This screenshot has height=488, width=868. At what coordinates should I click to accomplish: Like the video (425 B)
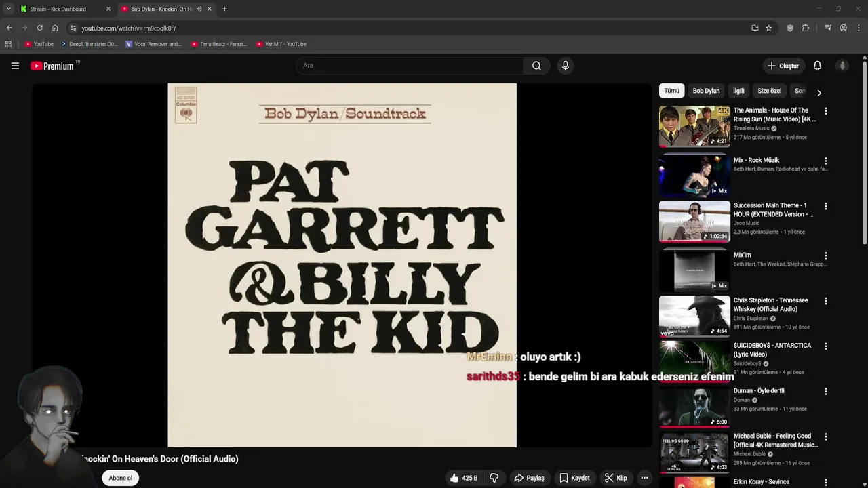point(464,478)
